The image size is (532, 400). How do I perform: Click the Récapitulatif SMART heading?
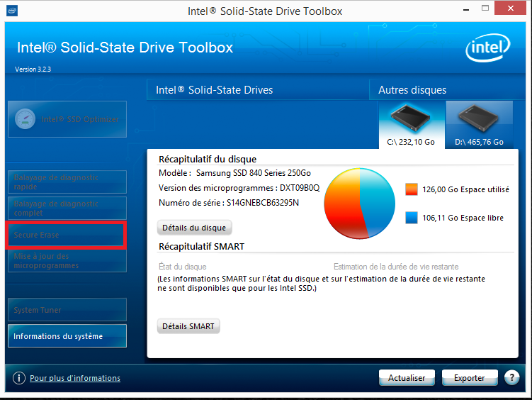tap(201, 247)
